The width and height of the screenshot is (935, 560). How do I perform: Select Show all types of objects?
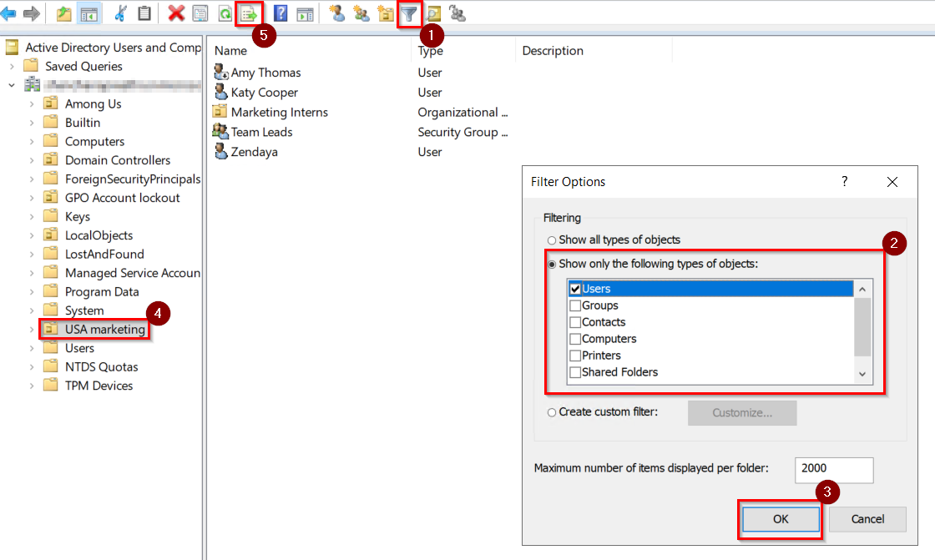[x=552, y=240]
